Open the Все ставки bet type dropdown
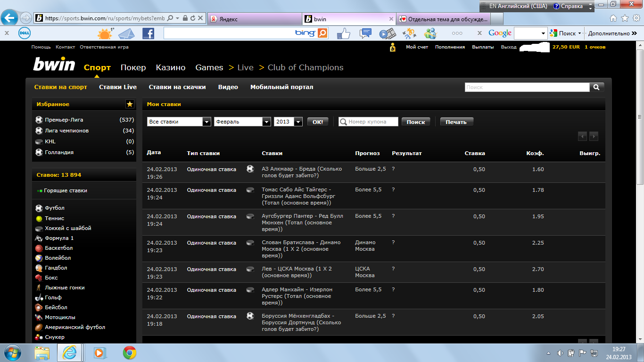This screenshot has height=362, width=644. (206, 122)
